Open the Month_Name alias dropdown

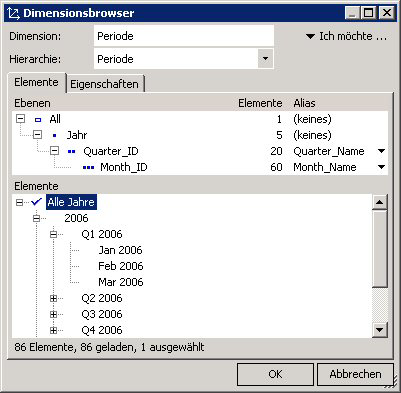point(381,167)
